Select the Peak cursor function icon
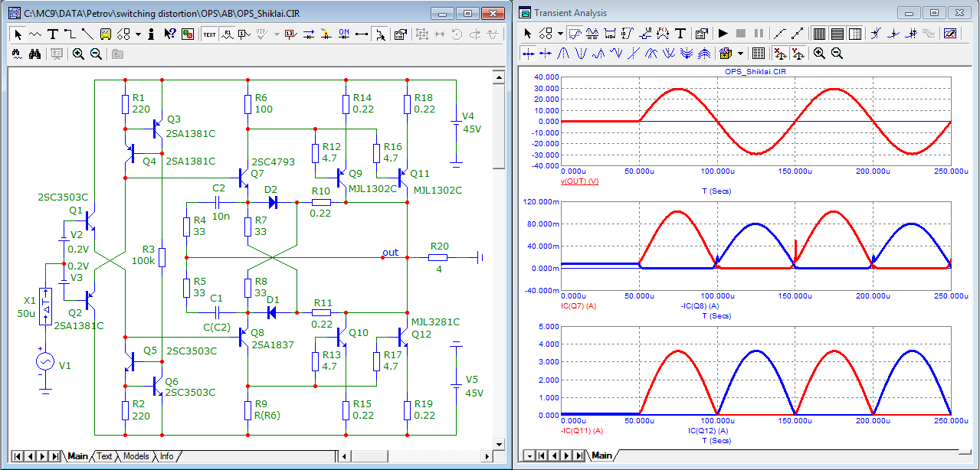 coord(564,54)
